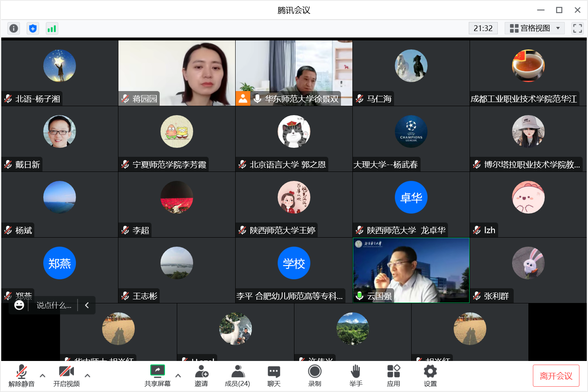
Task: Click the 说点什么 message input box
Action: click(54, 305)
